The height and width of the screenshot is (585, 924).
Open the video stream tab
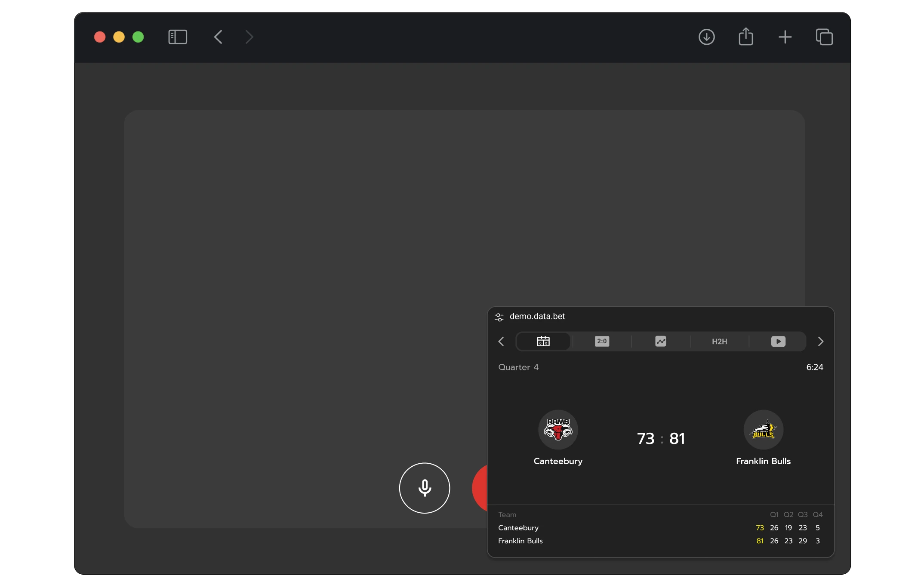778,342
